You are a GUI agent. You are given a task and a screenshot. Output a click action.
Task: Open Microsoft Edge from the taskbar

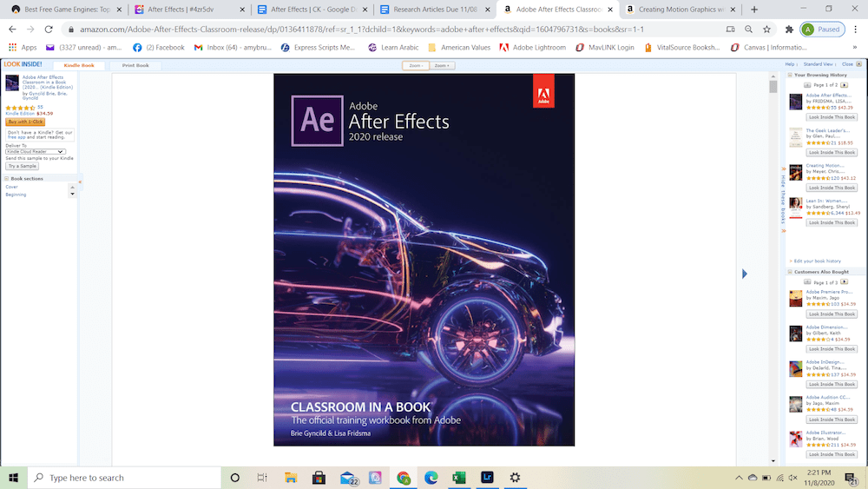pyautogui.click(x=431, y=478)
